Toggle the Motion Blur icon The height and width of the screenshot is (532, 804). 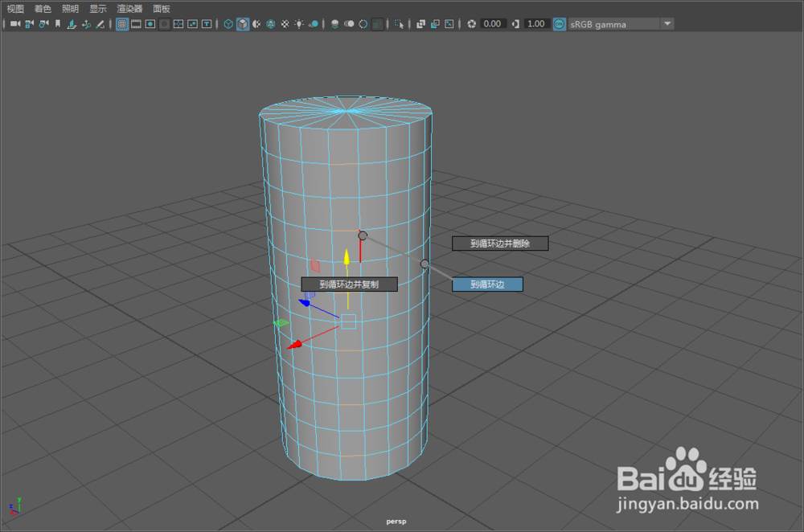point(349,24)
